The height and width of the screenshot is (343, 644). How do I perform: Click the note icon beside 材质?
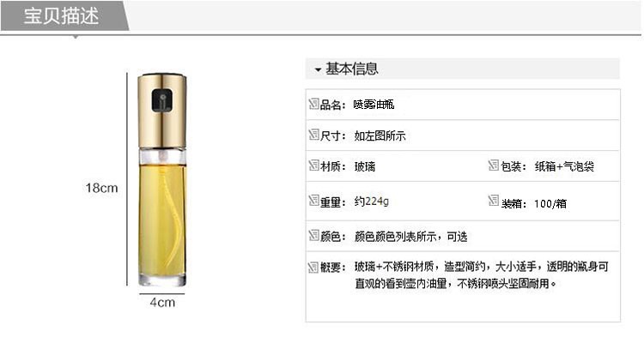[x=313, y=165]
